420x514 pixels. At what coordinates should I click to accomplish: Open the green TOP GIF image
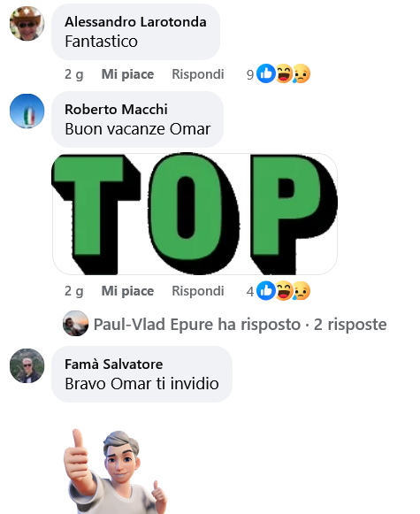click(195, 214)
